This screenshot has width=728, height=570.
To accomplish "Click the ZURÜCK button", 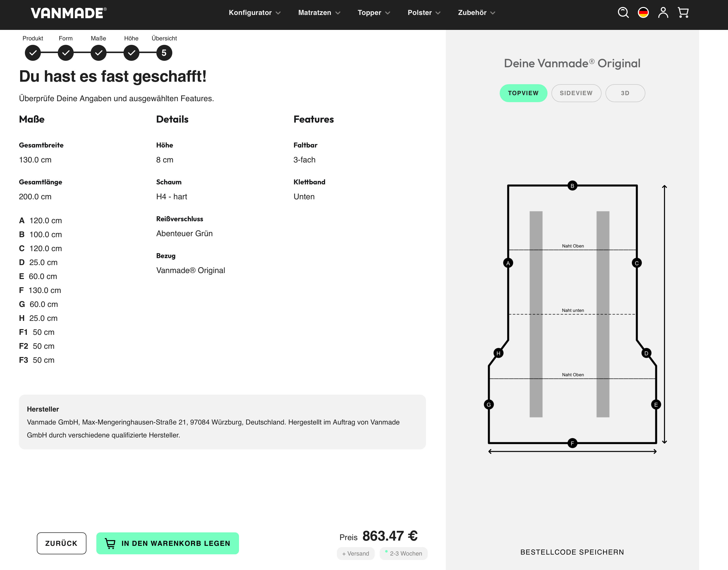I will click(x=61, y=543).
